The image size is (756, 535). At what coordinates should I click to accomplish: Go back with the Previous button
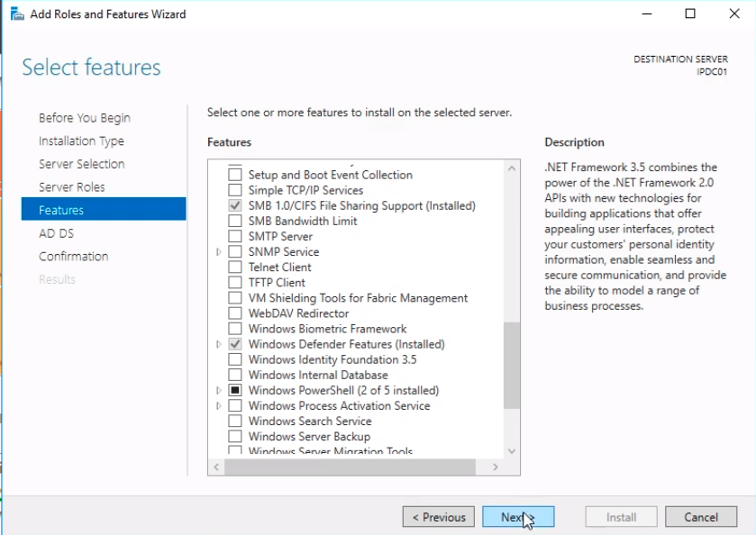tap(439, 517)
